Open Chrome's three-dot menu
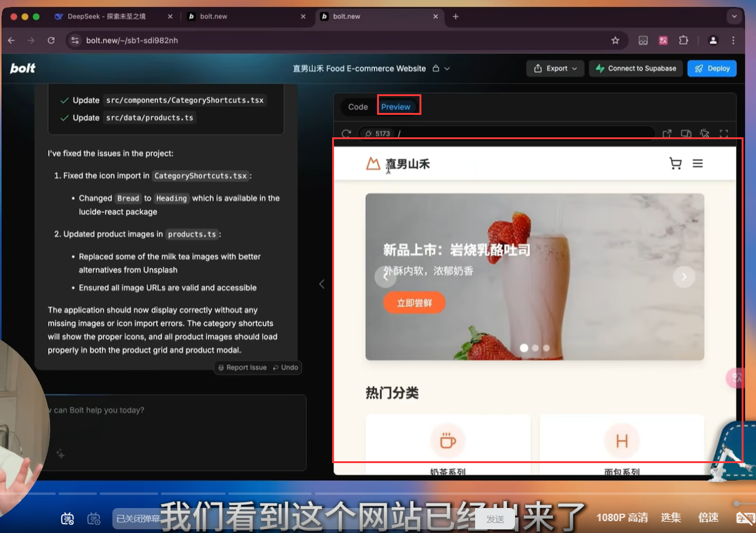The width and height of the screenshot is (756, 533). pyautogui.click(x=733, y=41)
